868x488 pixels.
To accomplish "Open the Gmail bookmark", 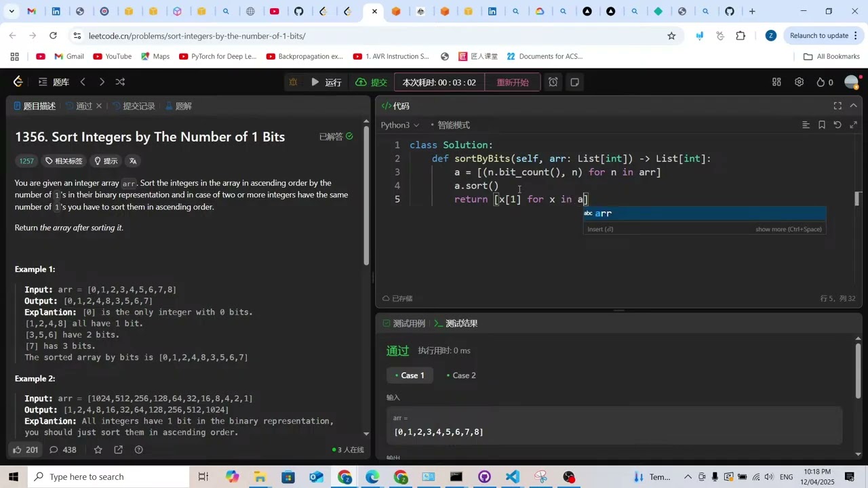I will pos(69,56).
